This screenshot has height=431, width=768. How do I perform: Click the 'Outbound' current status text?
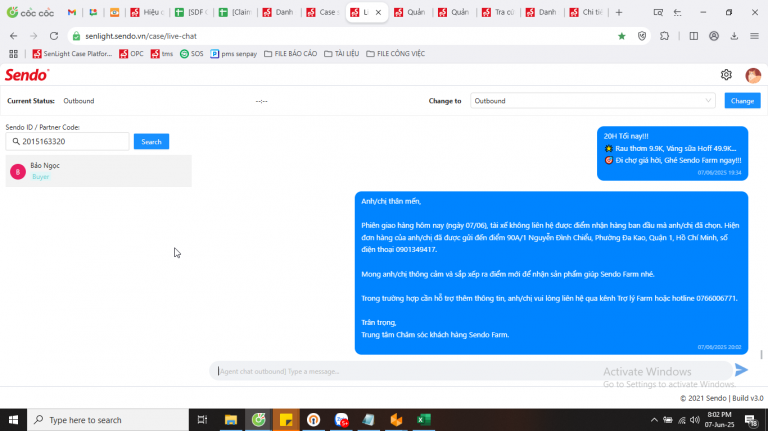(79, 101)
